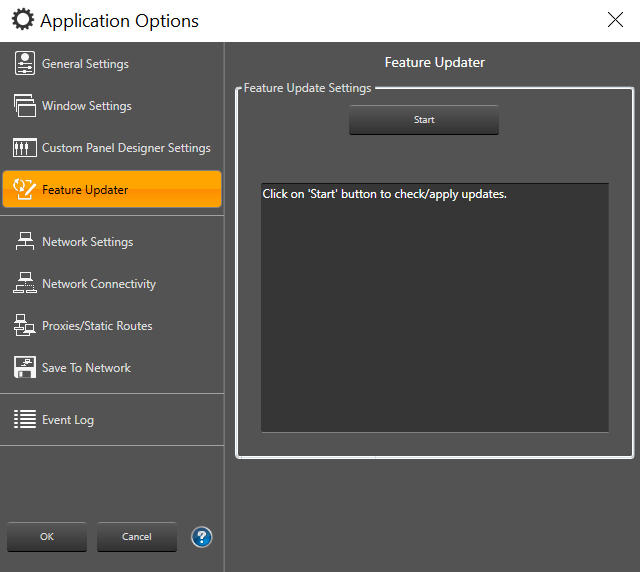Open the Network Connectivity page

(x=112, y=284)
